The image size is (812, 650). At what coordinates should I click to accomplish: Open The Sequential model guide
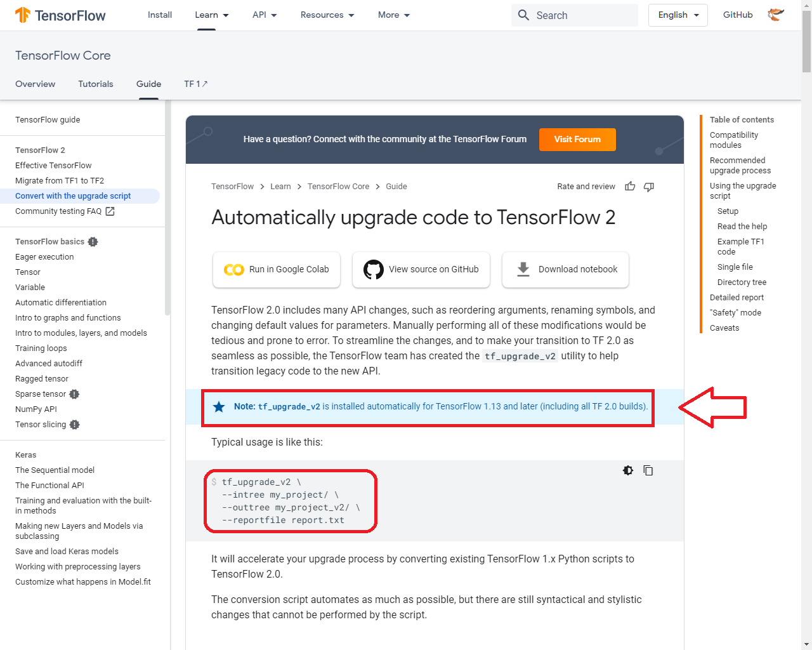tap(55, 470)
